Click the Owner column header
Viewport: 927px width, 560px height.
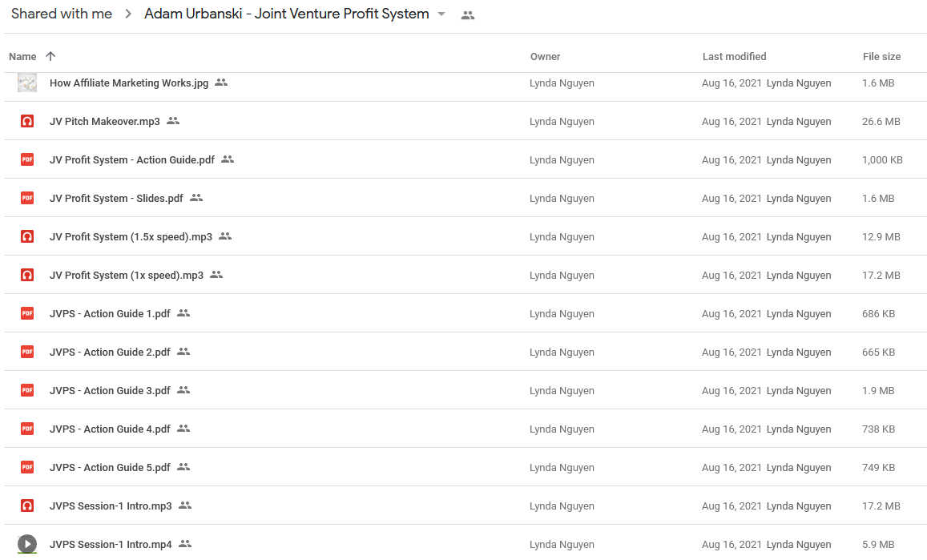pyautogui.click(x=545, y=57)
